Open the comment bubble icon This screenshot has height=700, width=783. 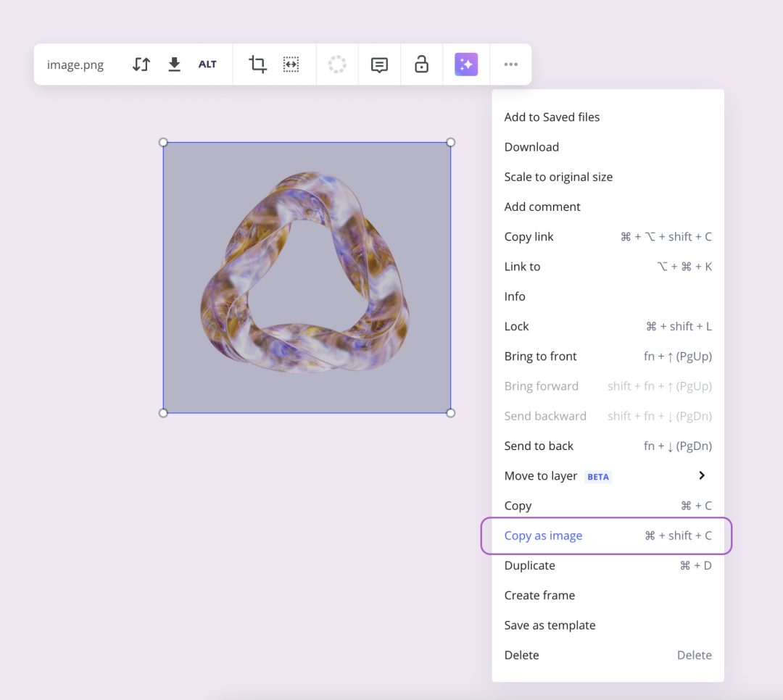point(379,65)
